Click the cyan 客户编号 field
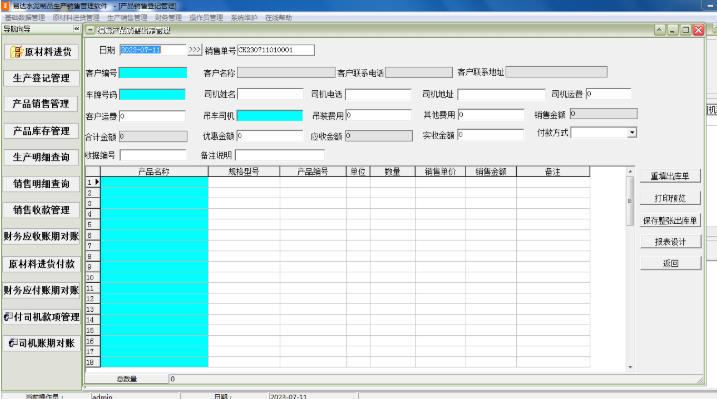The image size is (717, 399). point(153,73)
